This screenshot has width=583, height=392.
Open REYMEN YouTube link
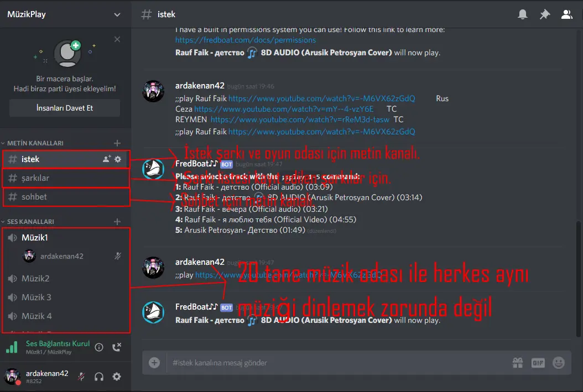300,119
